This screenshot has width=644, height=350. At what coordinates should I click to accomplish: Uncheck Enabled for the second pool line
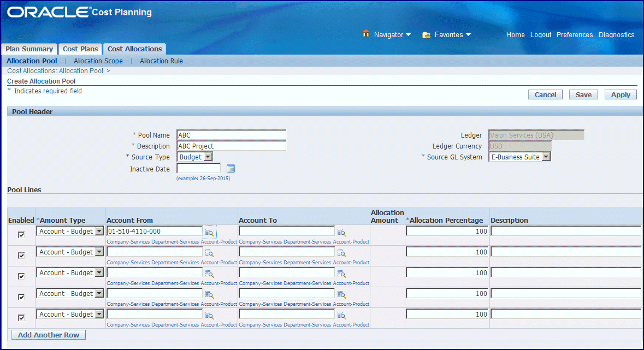tap(21, 255)
